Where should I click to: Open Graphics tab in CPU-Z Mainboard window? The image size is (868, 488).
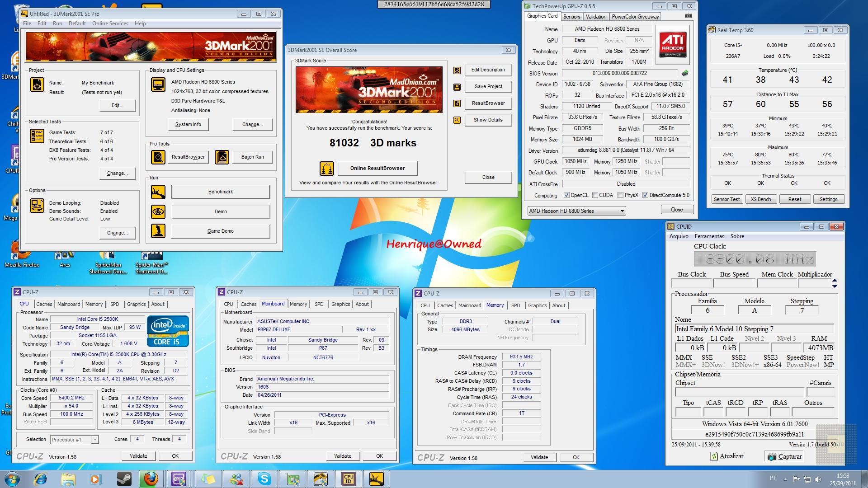[340, 304]
